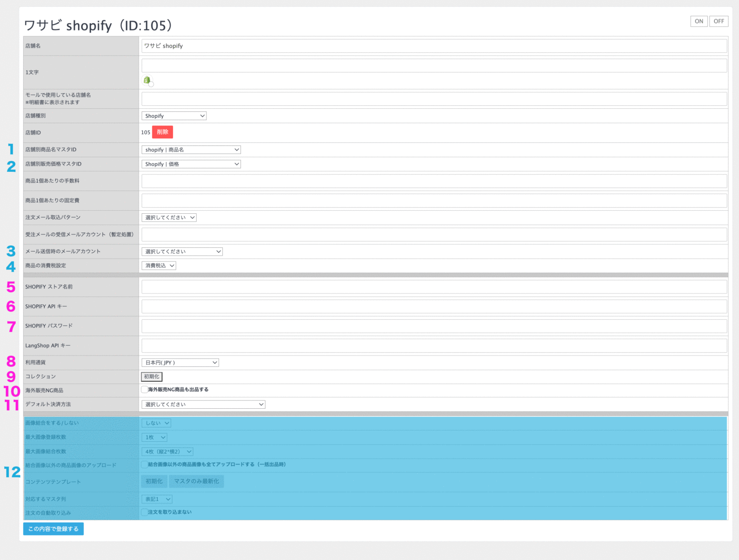739x560 pixels.
Task: Open the 対応するマスタ列 dropdown
Action: coord(157,499)
